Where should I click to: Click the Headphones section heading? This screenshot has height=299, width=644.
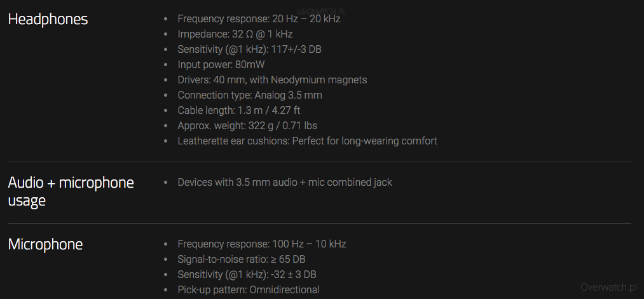[x=48, y=19]
